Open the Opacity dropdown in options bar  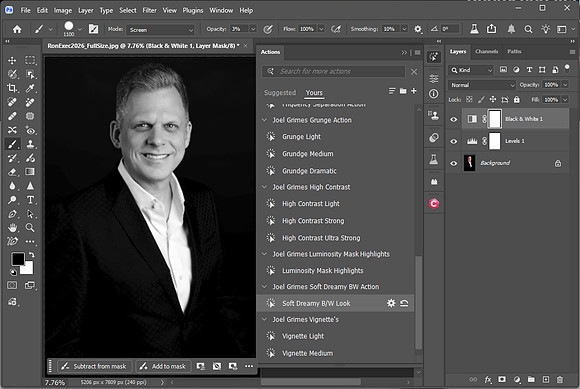click(253, 29)
